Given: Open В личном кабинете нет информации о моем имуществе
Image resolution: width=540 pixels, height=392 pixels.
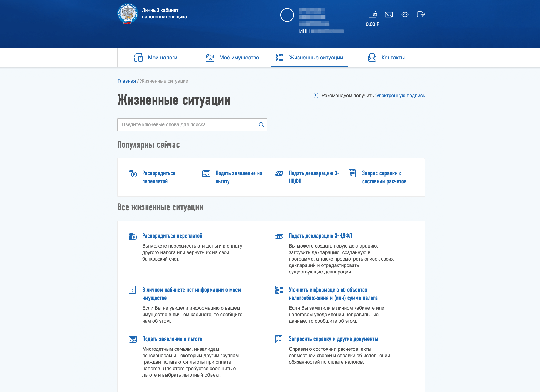Looking at the screenshot, I should point(192,294).
